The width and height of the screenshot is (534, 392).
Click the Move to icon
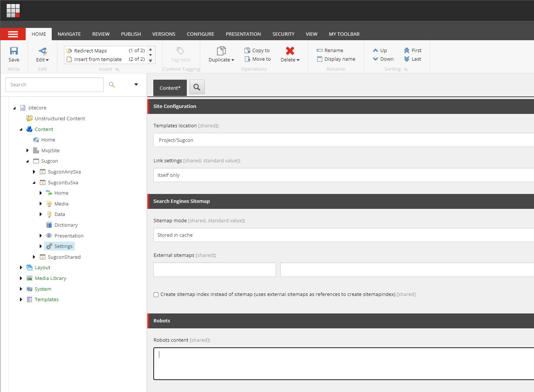(x=247, y=59)
